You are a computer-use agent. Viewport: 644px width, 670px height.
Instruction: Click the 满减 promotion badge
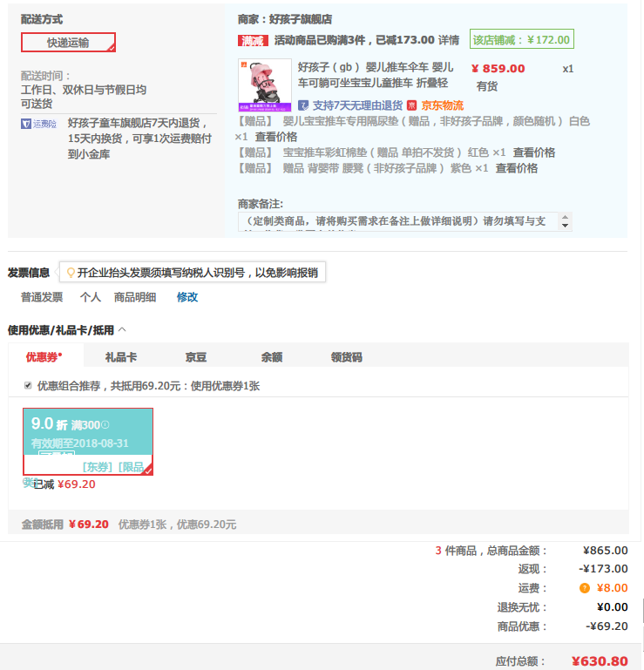click(253, 41)
